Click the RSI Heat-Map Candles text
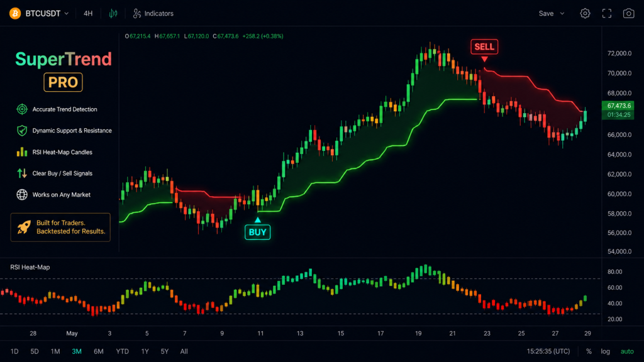This screenshot has height=362, width=644. (62, 152)
